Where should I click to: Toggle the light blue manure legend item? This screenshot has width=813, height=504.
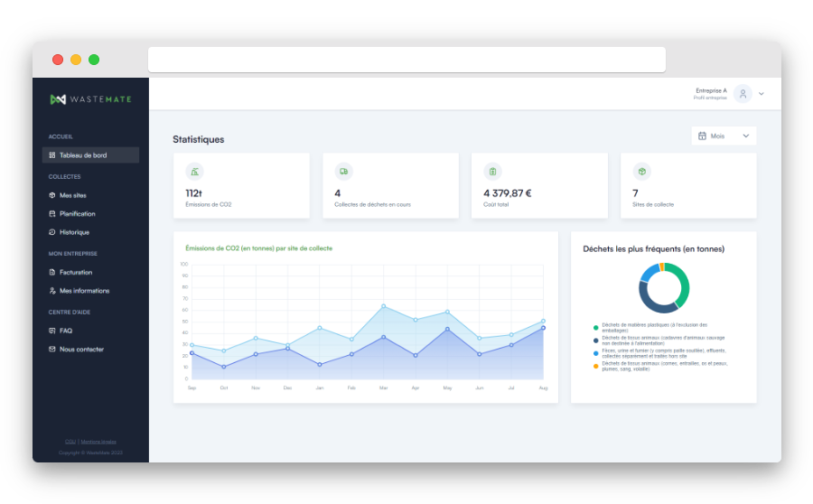click(595, 353)
